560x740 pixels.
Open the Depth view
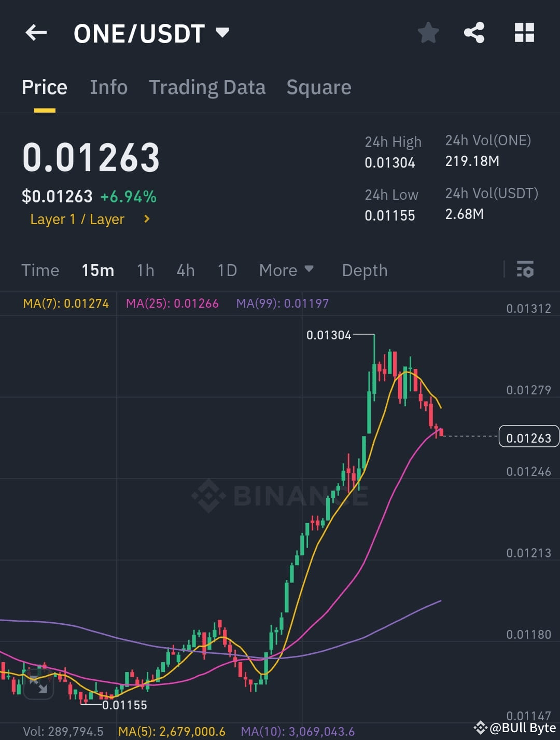click(x=365, y=270)
